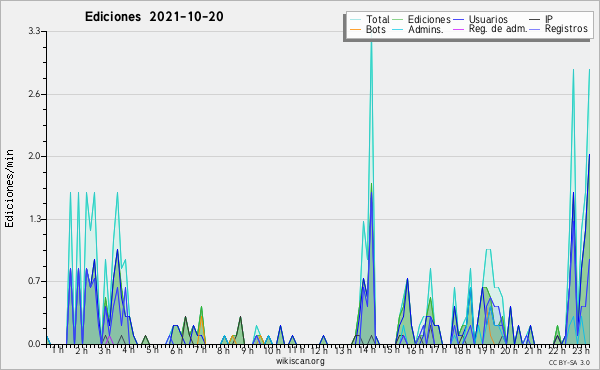Click the 3.3 y-axis value label
The width and height of the screenshot is (600, 370).
[34, 31]
